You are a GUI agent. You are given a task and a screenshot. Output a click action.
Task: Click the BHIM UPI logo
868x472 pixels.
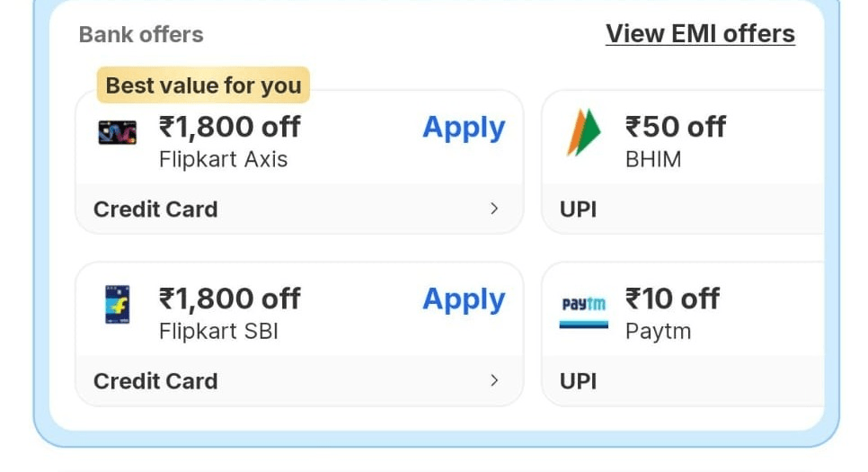click(x=583, y=133)
